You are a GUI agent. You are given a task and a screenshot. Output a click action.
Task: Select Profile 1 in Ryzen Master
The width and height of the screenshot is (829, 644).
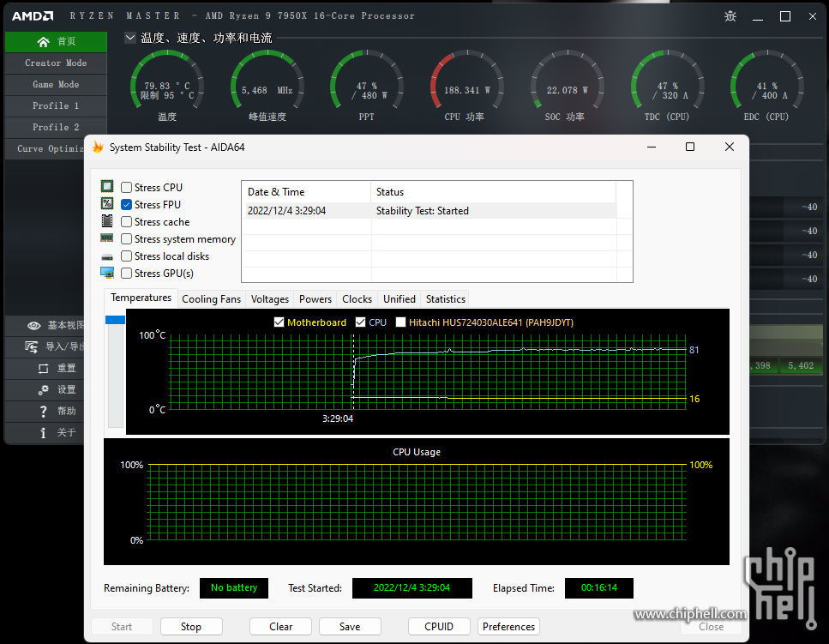pyautogui.click(x=56, y=105)
